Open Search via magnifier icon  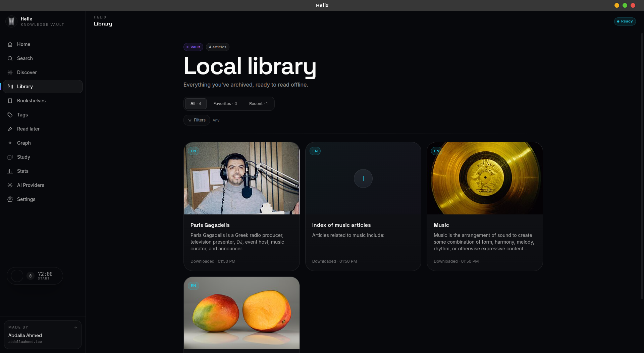point(10,58)
